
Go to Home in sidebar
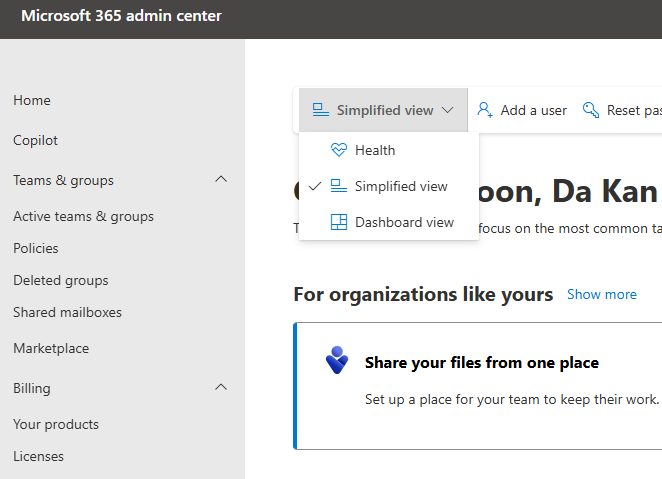(32, 100)
